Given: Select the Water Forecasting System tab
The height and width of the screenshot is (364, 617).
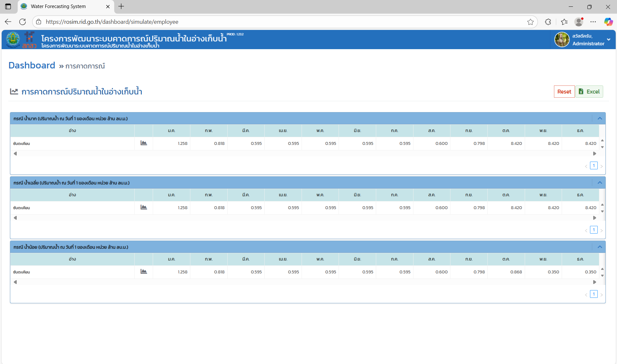Looking at the screenshot, I should tap(58, 6).
